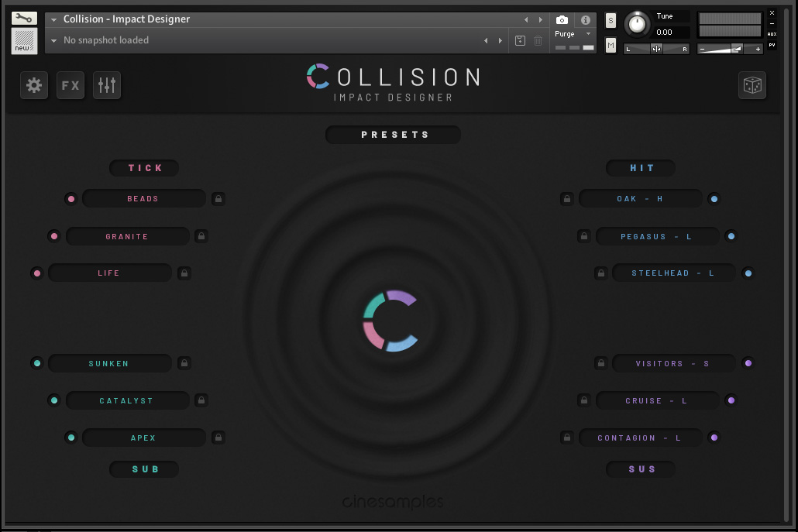Lock the STEELHEAD - L hit layer
The image size is (798, 532).
click(601, 273)
